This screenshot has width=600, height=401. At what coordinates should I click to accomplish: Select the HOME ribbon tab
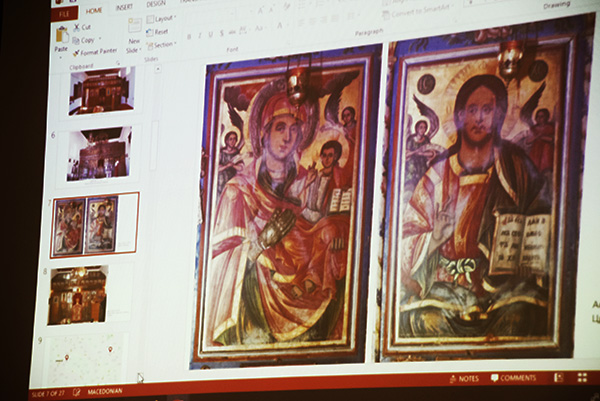[x=94, y=11]
